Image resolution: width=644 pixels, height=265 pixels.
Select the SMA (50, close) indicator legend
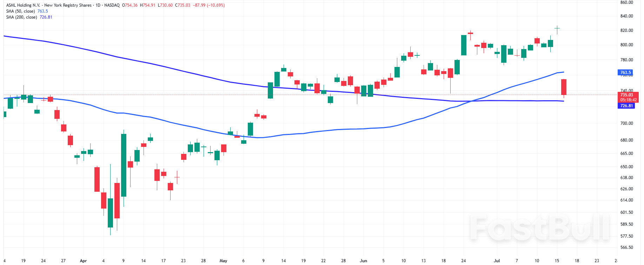20,11
